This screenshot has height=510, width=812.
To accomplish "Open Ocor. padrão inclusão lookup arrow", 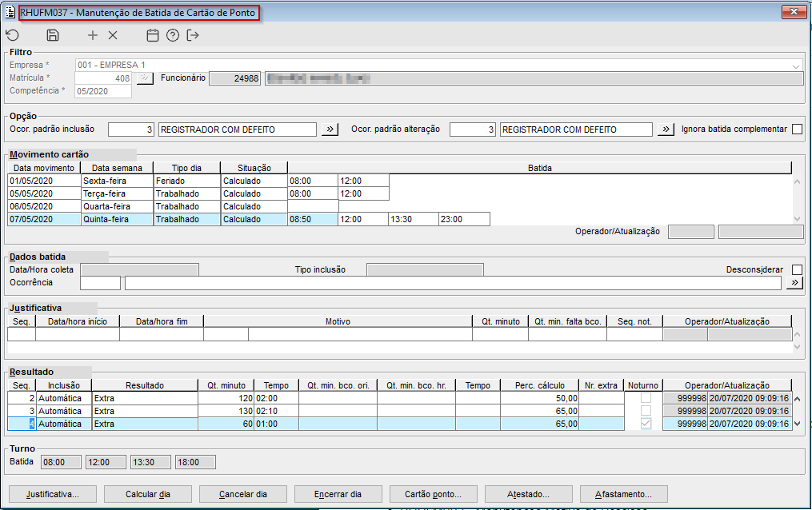I will [x=330, y=129].
